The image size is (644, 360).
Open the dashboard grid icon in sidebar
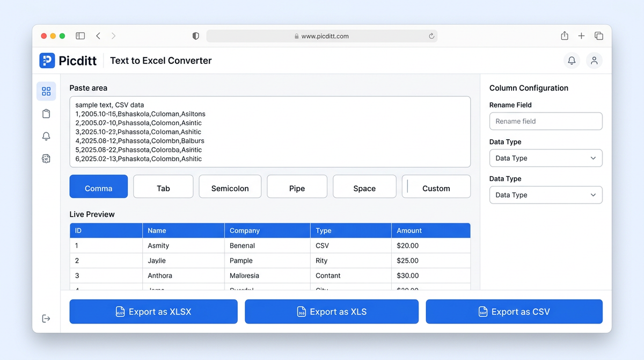46,91
